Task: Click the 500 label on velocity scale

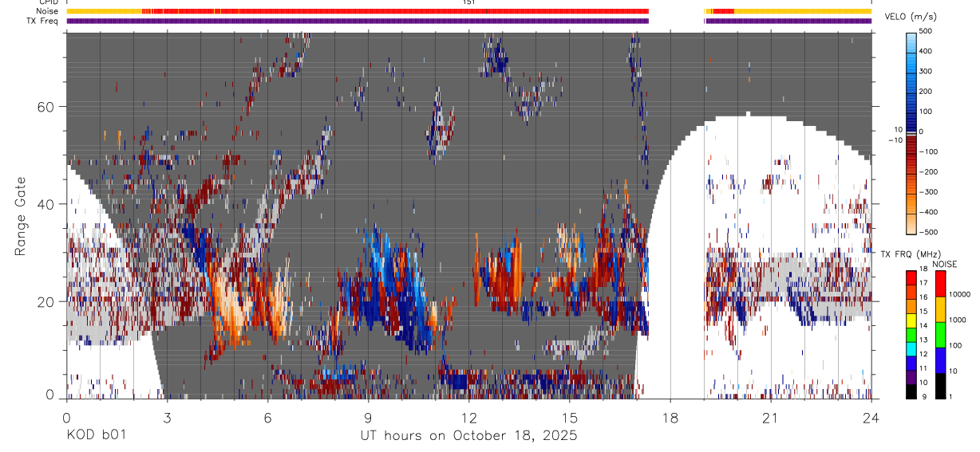Action: tap(927, 31)
